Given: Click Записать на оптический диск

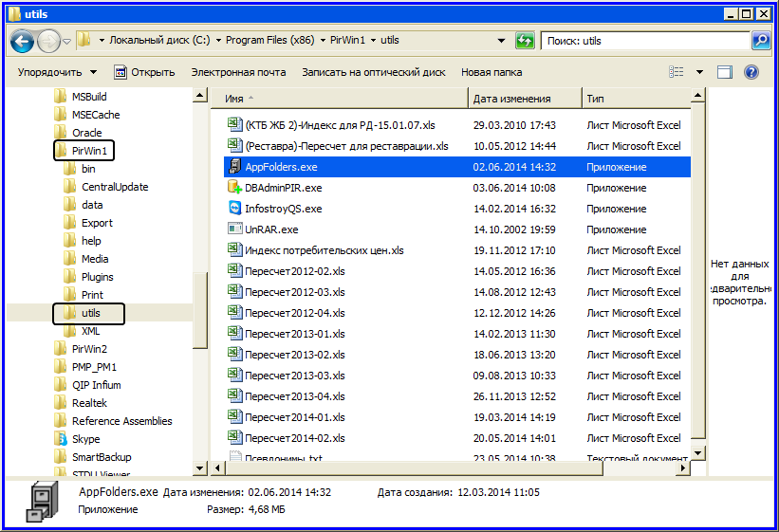Looking at the screenshot, I should click(x=373, y=72).
